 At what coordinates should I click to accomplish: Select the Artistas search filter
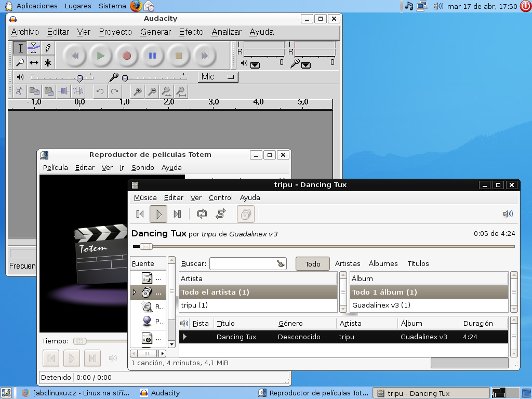(x=348, y=263)
